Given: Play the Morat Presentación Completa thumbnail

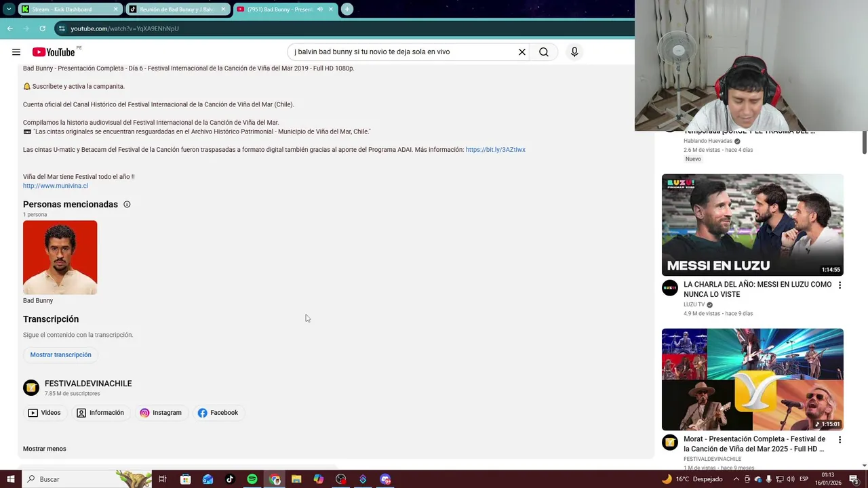Looking at the screenshot, I should pos(753,380).
